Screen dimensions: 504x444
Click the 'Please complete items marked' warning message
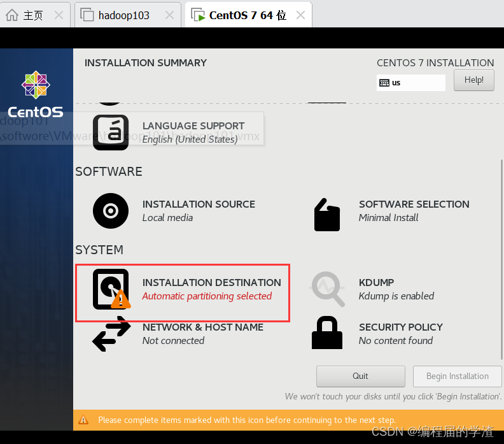click(247, 420)
